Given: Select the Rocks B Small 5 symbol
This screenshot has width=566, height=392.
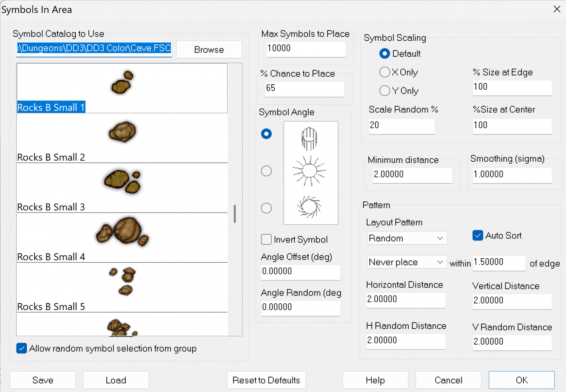Looking at the screenshot, I should click(x=122, y=287).
